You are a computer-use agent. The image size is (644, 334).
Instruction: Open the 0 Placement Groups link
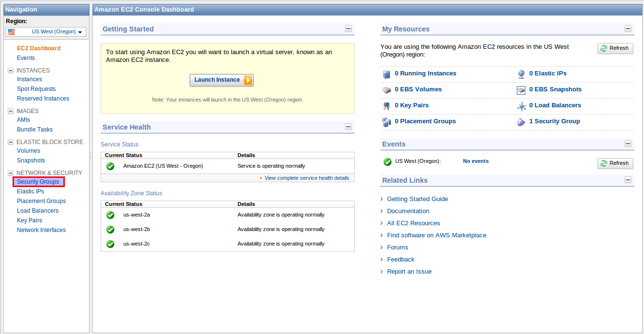[x=425, y=121]
